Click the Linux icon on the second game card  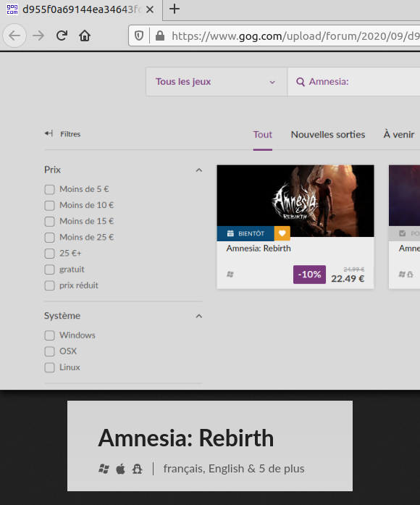click(410, 275)
